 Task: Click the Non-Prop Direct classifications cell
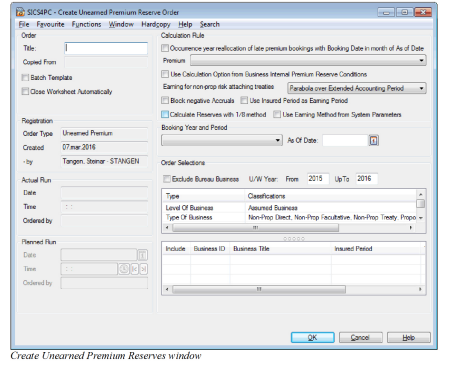coord(332,217)
